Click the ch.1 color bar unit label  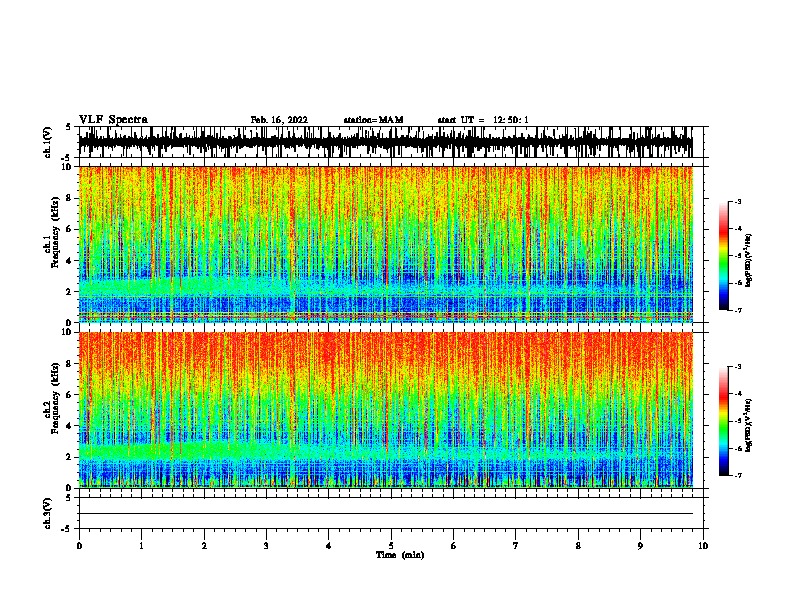(x=748, y=261)
